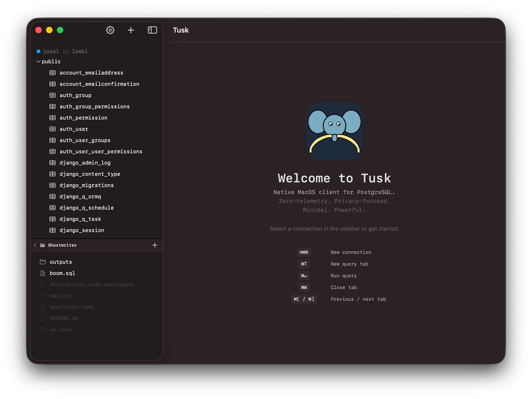Click the ⌘T keyboard shortcut badge
Image resolution: width=532 pixels, height=399 pixels.
pyautogui.click(x=304, y=264)
